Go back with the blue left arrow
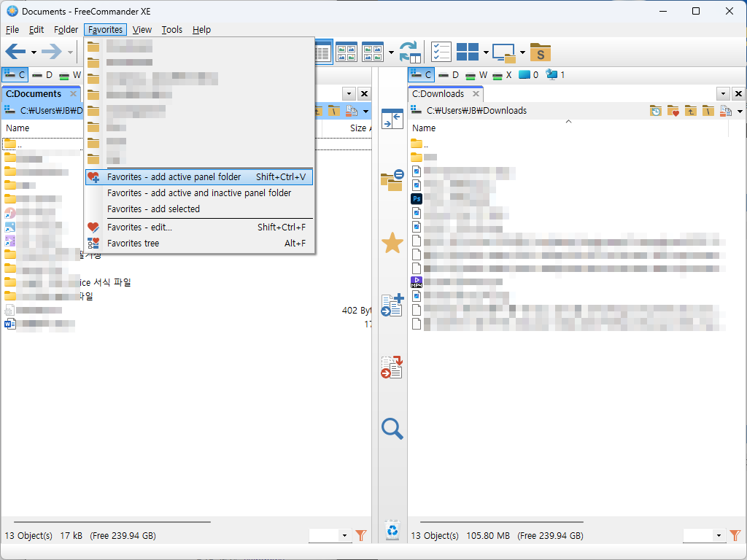 pos(15,52)
